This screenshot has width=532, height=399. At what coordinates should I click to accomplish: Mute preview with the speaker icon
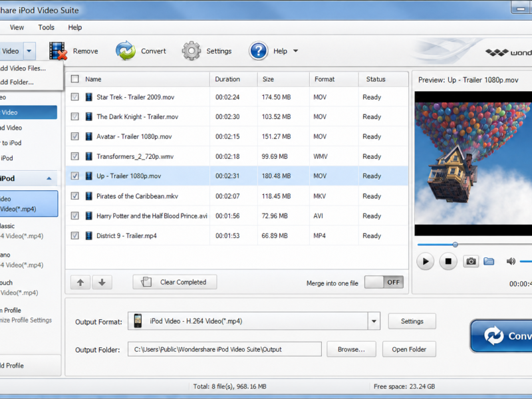click(511, 261)
